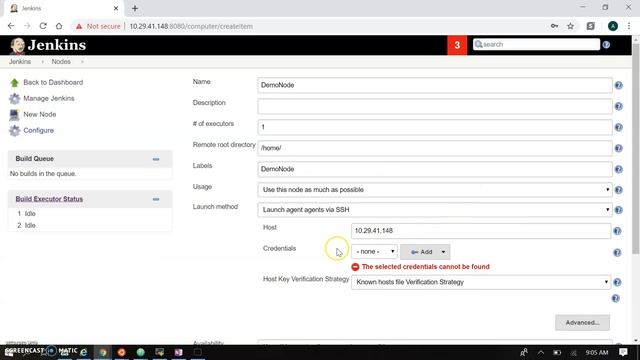
Task: Open help for # of executors field
Action: point(619,127)
